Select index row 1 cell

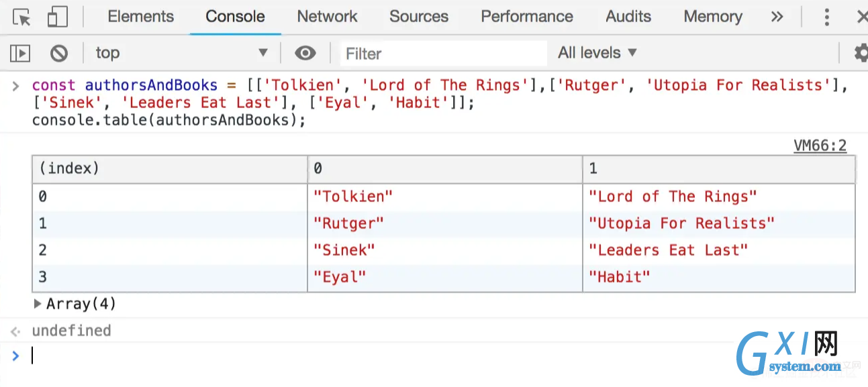point(170,223)
